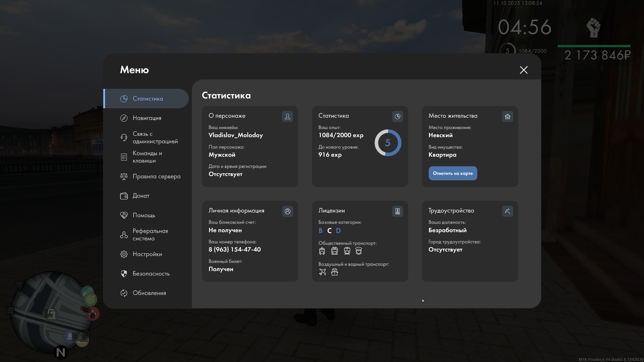Open the Донат menu section
The image size is (644, 362).
141,196
